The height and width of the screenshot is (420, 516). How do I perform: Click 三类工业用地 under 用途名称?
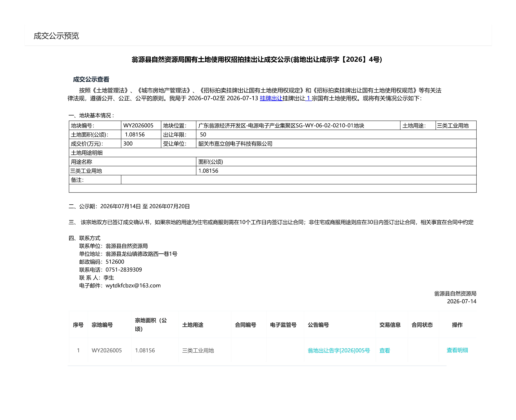coord(86,171)
